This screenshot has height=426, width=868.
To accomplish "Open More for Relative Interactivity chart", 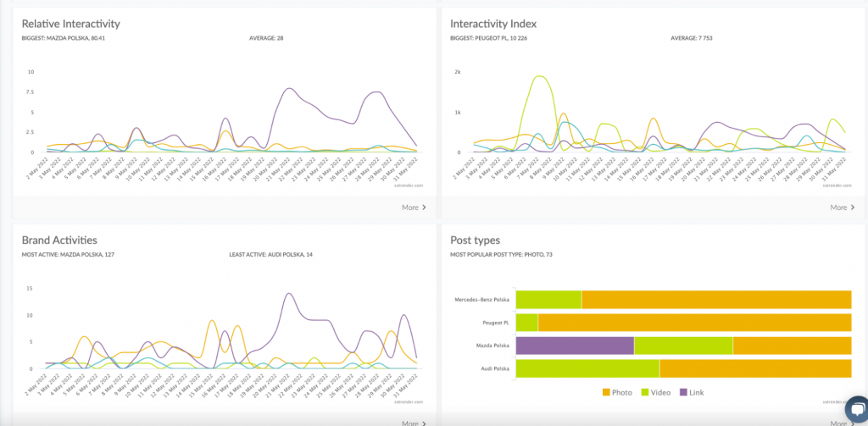I will click(414, 207).
